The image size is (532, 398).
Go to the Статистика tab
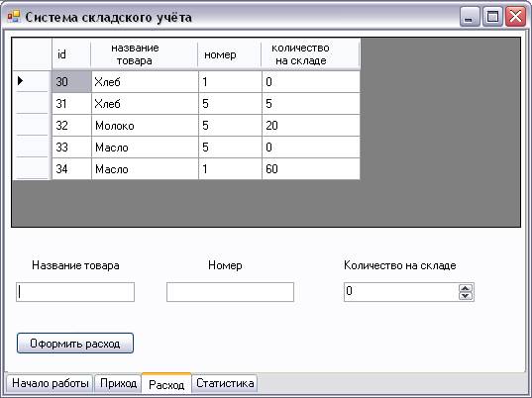tap(225, 383)
